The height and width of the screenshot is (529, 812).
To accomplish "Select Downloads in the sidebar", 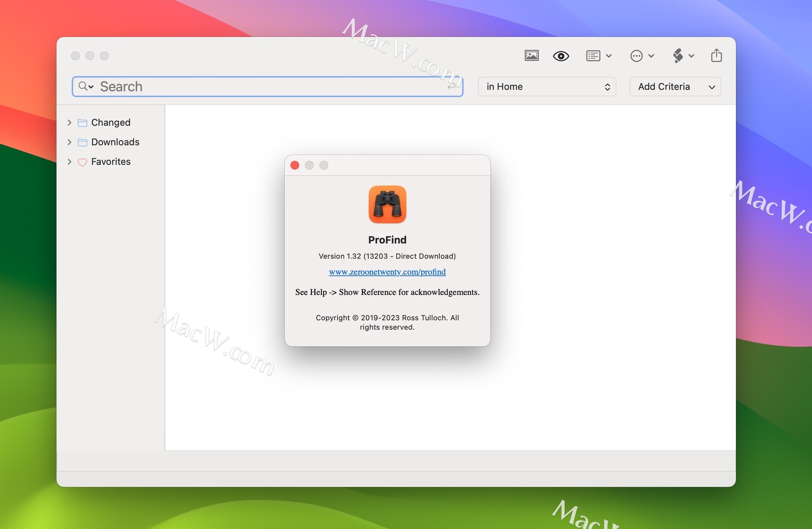I will coord(115,142).
